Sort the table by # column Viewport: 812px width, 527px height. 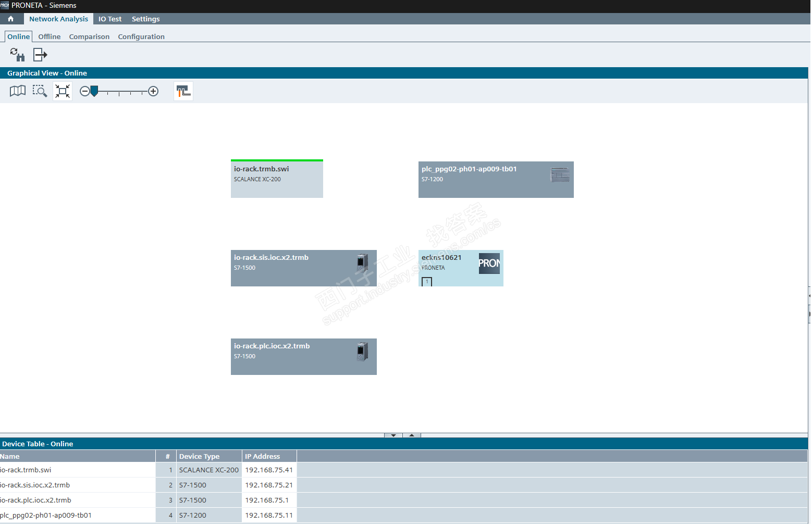pos(166,456)
